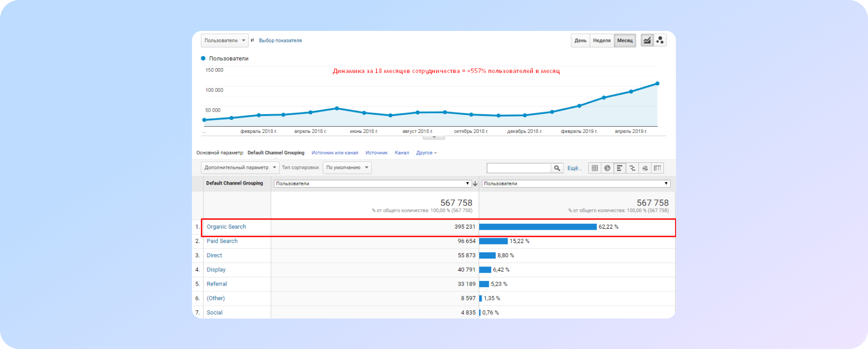
Task: Click the 5,23 % Referral percentage
Action: [x=499, y=284]
